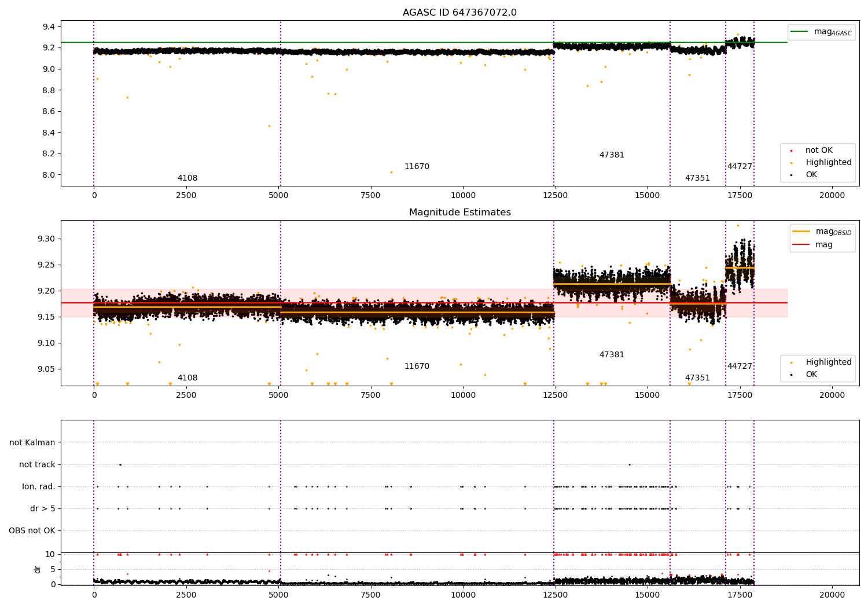Click the 9.4 y-axis tick in top plot
Image resolution: width=868 pixels, height=608 pixels.
(x=49, y=27)
